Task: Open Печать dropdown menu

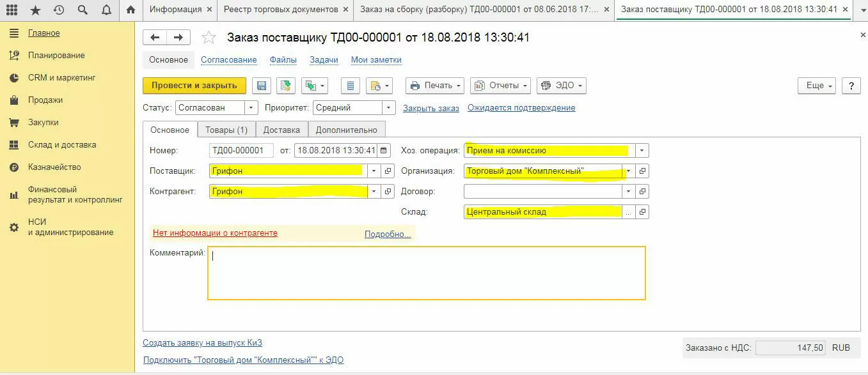Action: pos(435,86)
